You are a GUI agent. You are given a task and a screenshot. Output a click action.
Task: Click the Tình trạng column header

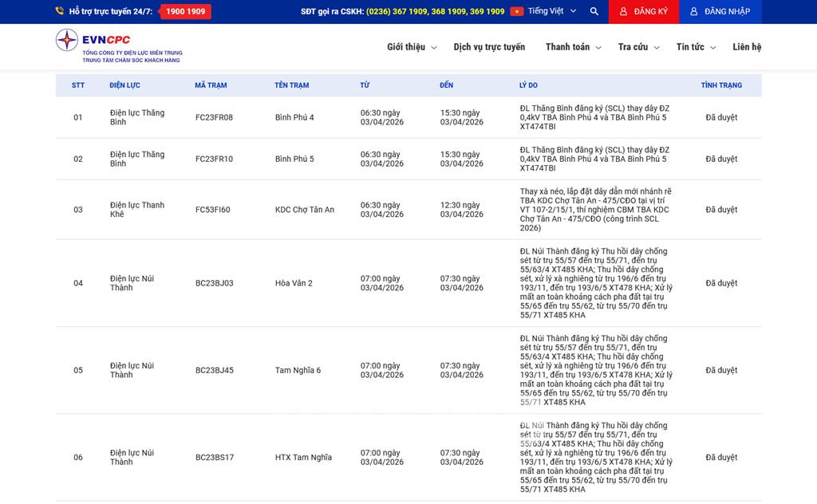pyautogui.click(x=721, y=85)
